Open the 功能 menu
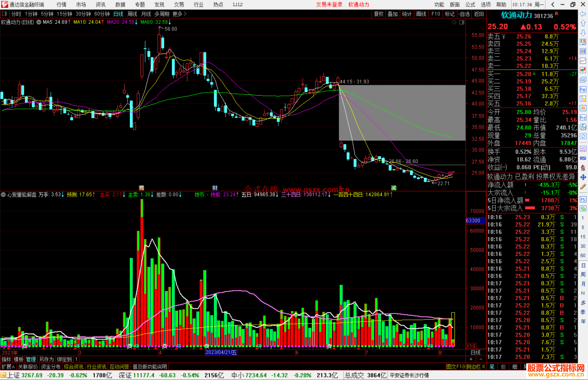Viewport: 588px width, 380px height. click(439, 5)
